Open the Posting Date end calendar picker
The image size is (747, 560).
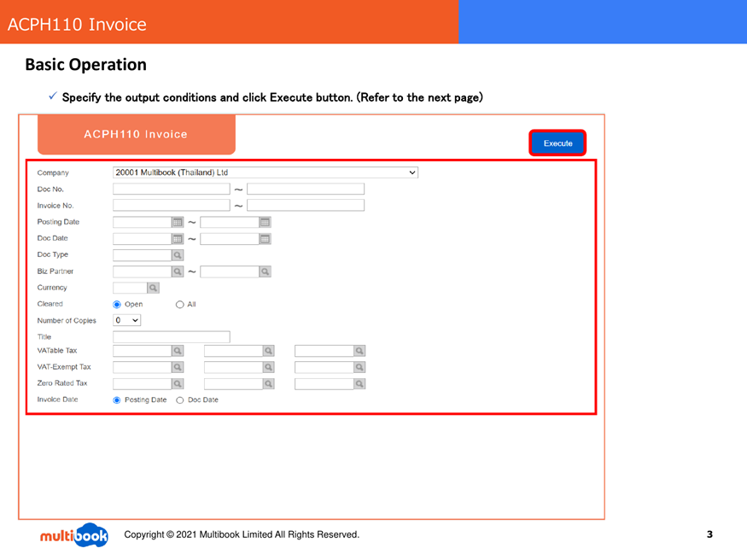pyautogui.click(x=265, y=223)
